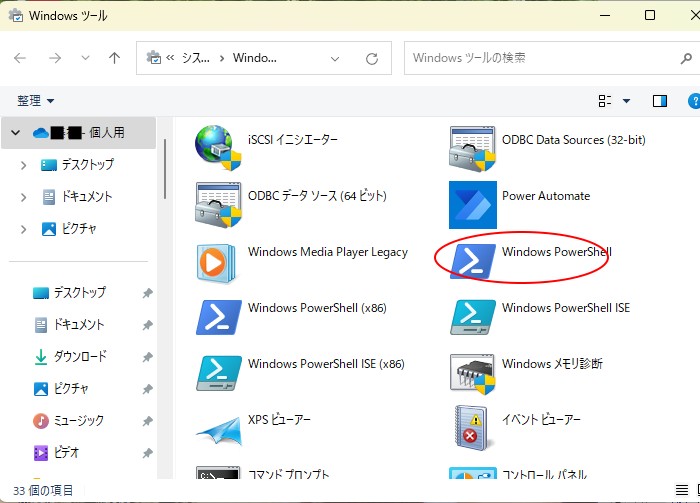Select the ODBC データ ソース (64 ビット) icon
This screenshot has height=503, width=700.
coord(218,205)
